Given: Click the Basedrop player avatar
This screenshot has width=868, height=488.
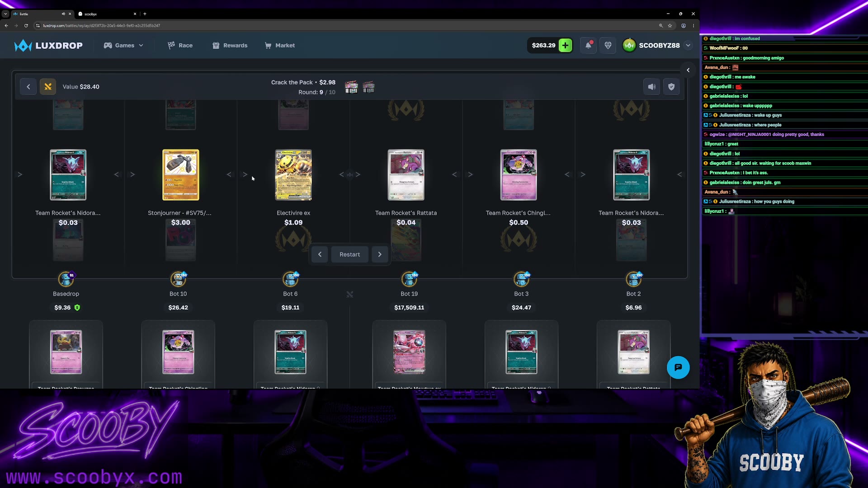Looking at the screenshot, I should (66, 279).
